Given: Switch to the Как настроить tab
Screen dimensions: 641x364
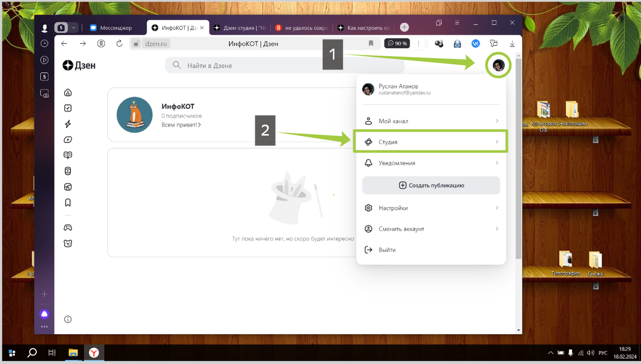Looking at the screenshot, I should [364, 27].
